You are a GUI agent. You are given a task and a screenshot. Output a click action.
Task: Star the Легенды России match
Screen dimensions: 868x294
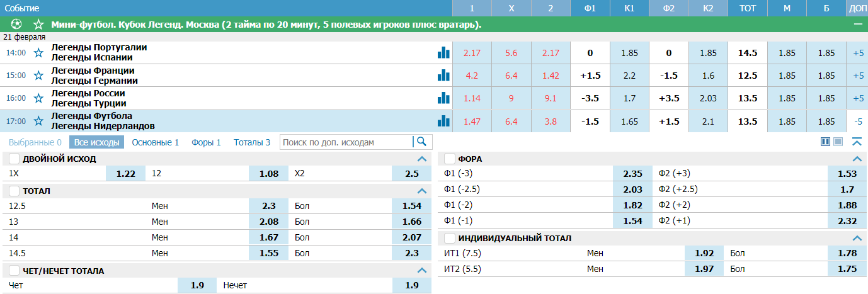(38, 98)
